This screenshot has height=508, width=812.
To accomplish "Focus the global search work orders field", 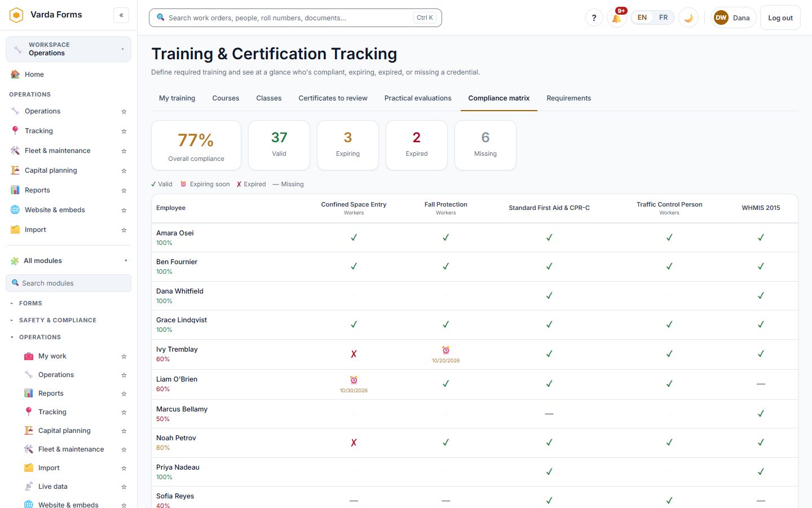I will coord(295,17).
